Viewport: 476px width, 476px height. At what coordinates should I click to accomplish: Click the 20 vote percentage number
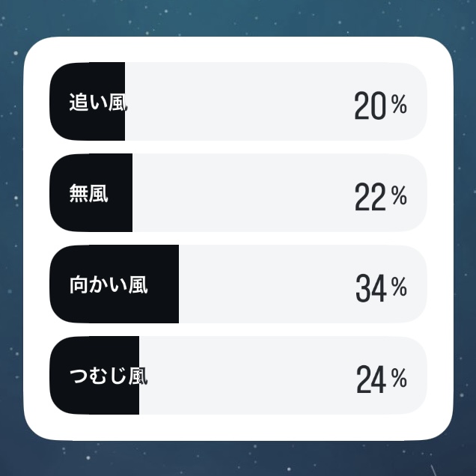[370, 108]
